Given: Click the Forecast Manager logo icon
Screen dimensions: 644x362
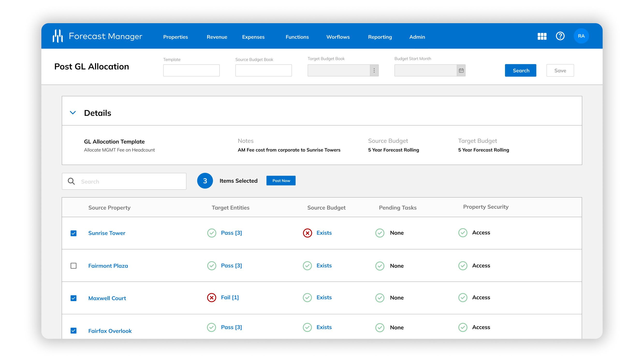Looking at the screenshot, I should coord(58,36).
